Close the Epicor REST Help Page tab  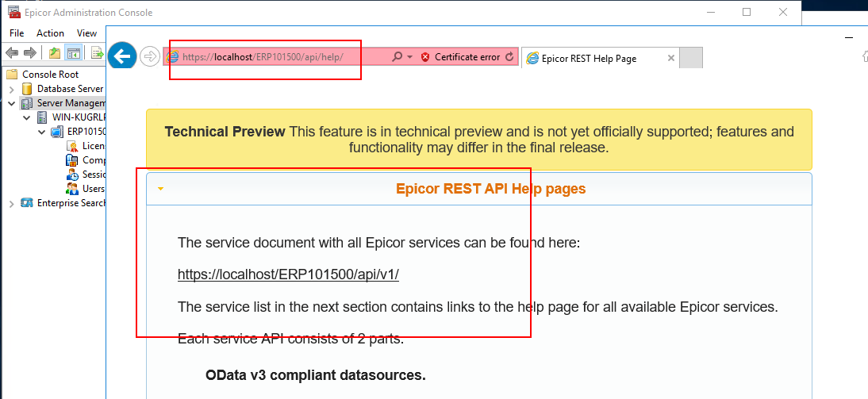tap(671, 58)
